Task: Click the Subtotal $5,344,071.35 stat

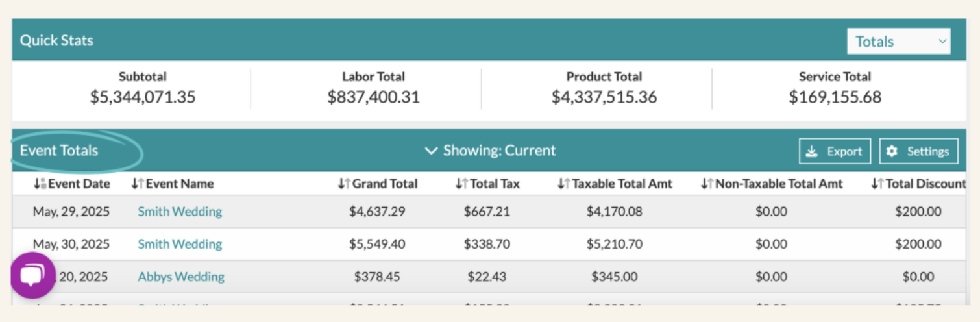Action: [x=143, y=88]
